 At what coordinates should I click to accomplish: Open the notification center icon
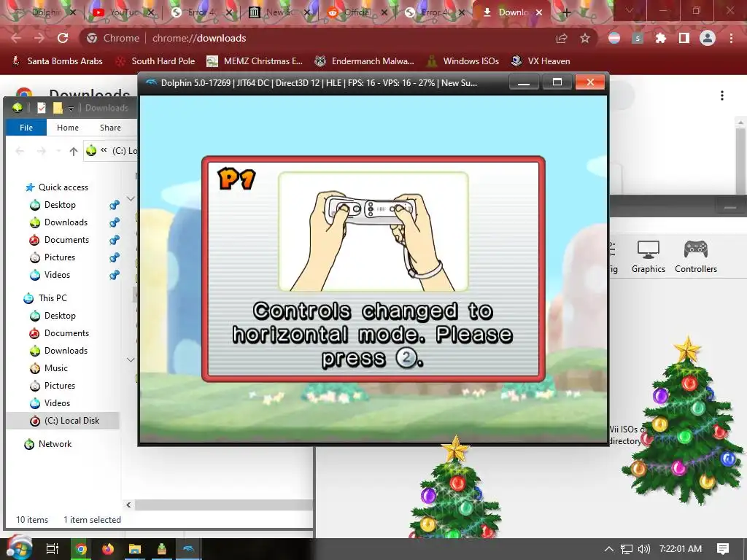723,549
